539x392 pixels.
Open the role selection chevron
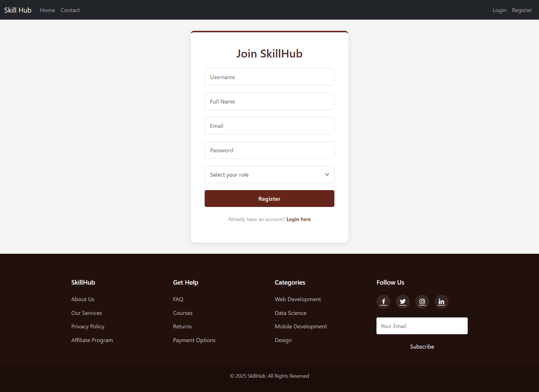click(326, 174)
